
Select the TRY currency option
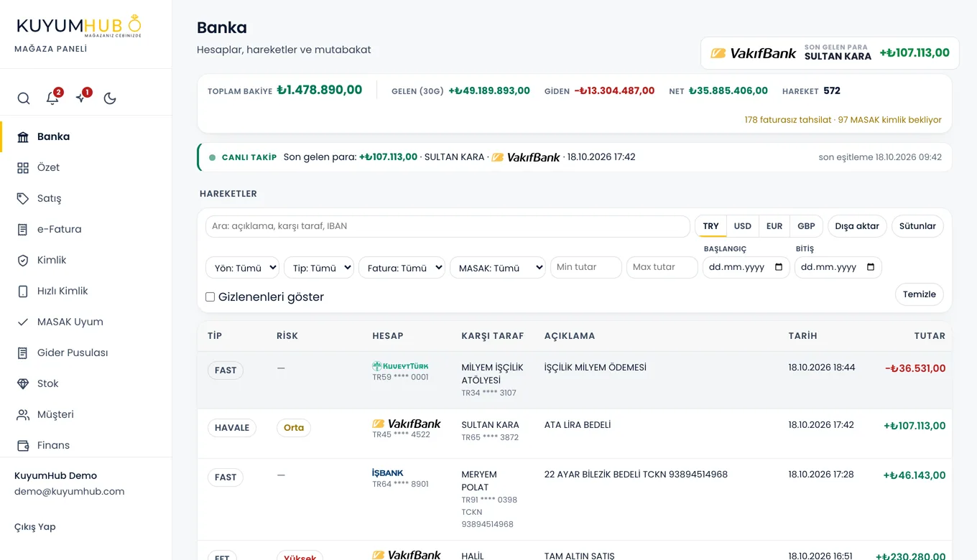(x=710, y=226)
